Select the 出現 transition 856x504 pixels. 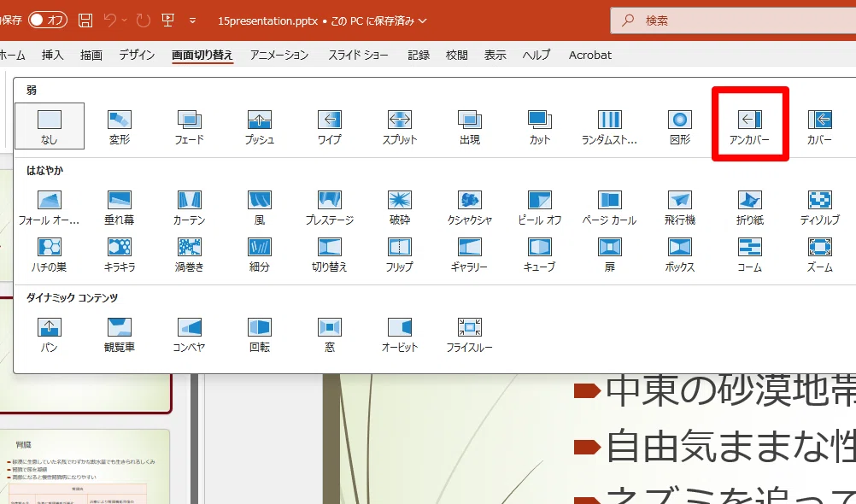470,126
